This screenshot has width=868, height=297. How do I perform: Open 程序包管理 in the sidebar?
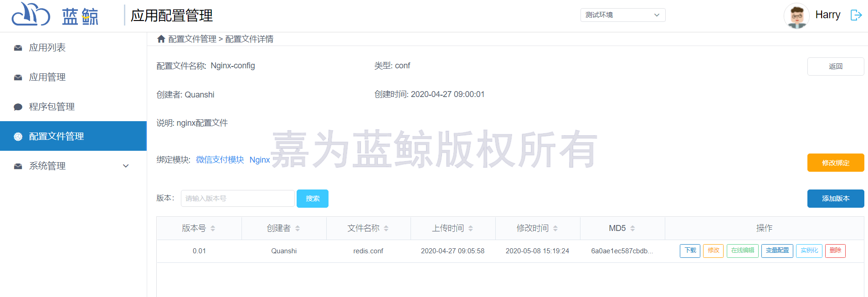(x=73, y=107)
